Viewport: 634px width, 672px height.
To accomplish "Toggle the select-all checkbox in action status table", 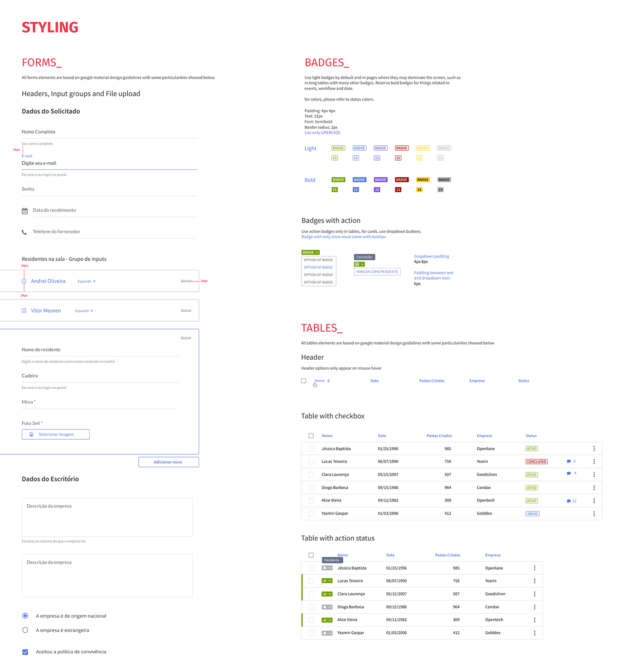I will point(311,555).
